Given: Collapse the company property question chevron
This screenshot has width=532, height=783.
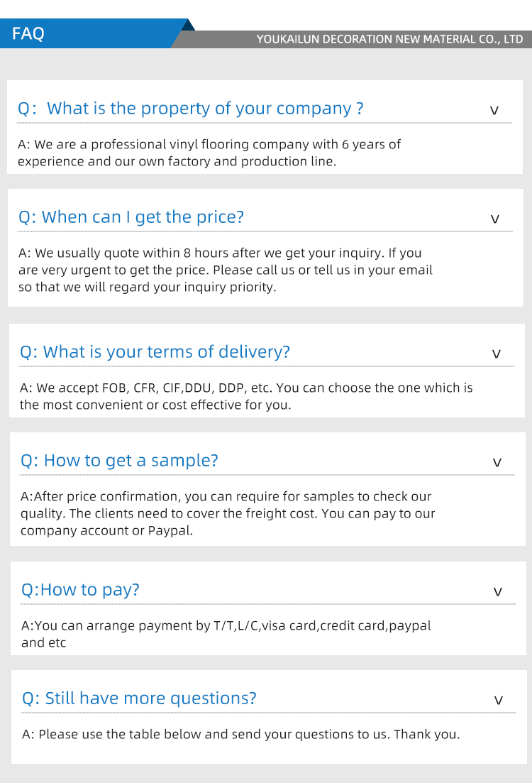Looking at the screenshot, I should pyautogui.click(x=494, y=111).
